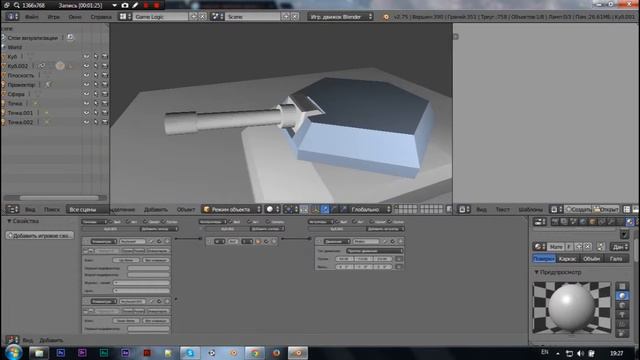Image resolution: width=640 pixels, height=360 pixels.
Task: Unlink material X icon
Action: (x=587, y=247)
